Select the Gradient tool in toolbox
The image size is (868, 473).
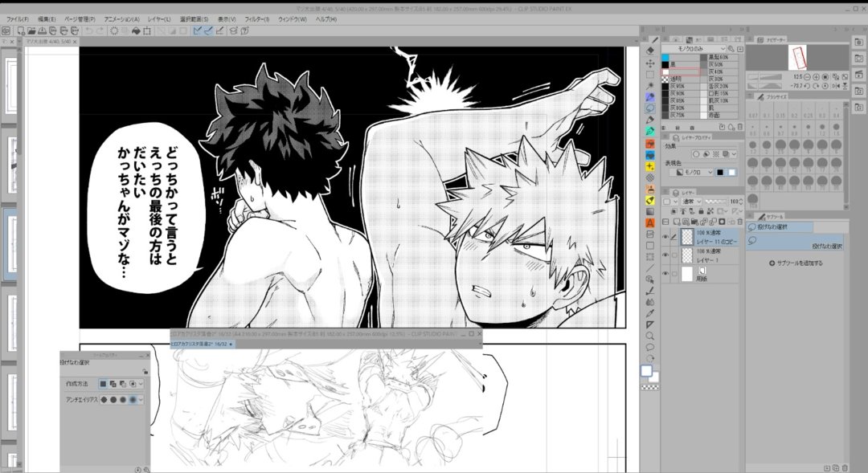point(650,211)
